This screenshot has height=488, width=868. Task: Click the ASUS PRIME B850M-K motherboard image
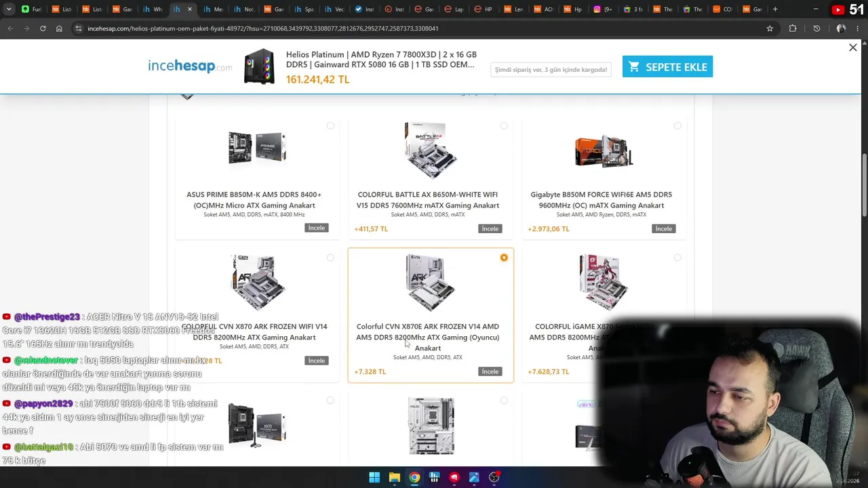(257, 148)
